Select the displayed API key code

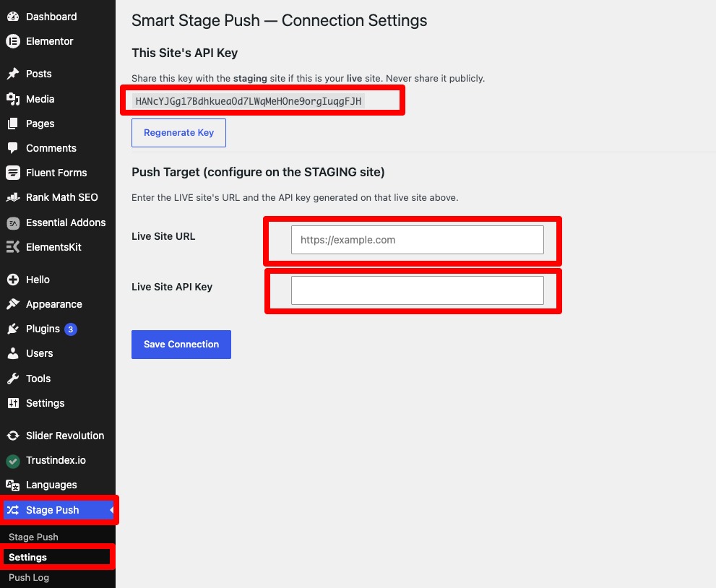(249, 101)
